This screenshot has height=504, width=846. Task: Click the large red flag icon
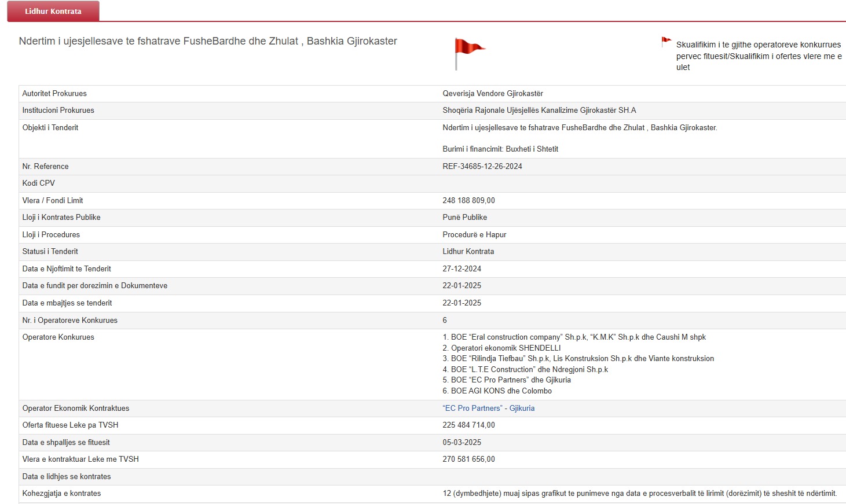click(469, 54)
